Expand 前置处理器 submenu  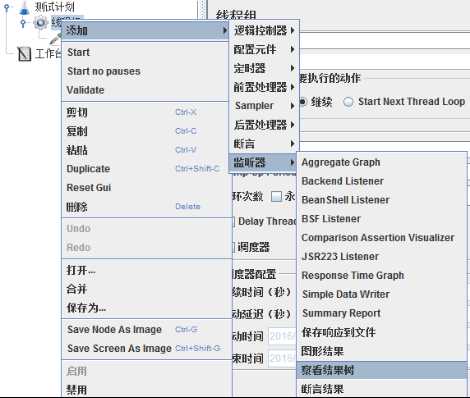[x=264, y=87]
